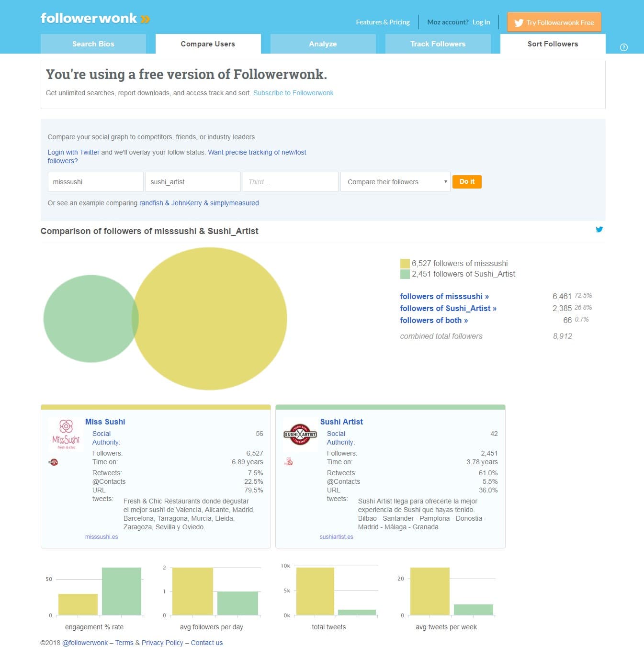Open the help question mark icon

(623, 47)
